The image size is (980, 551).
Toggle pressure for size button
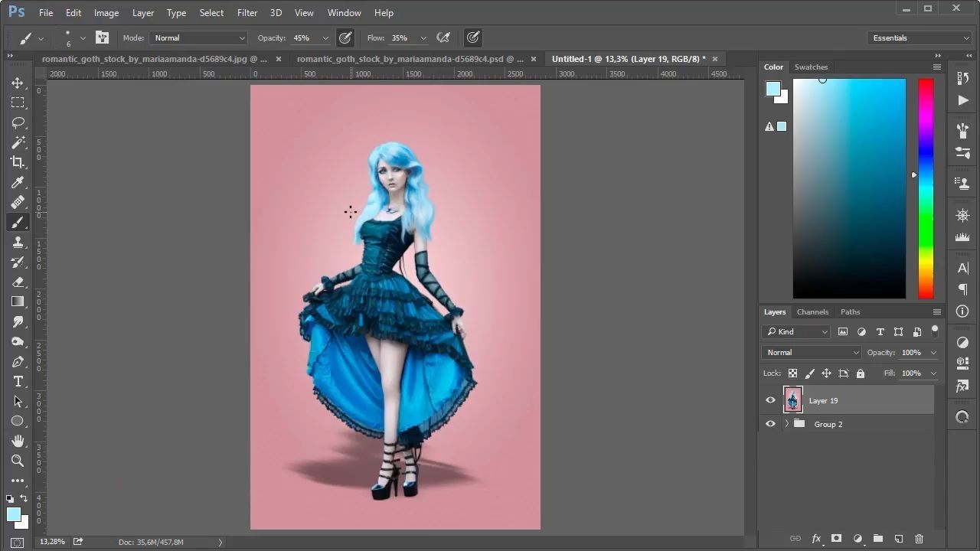(x=473, y=37)
